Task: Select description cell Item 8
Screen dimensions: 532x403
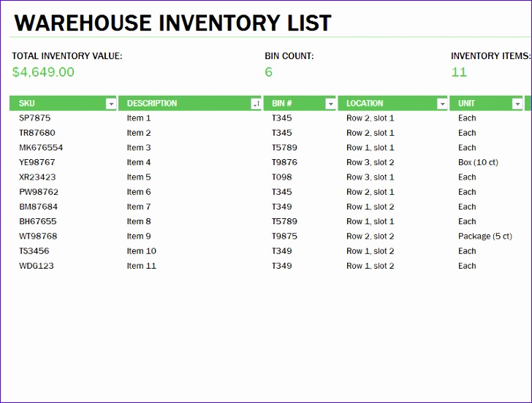Action: [139, 221]
